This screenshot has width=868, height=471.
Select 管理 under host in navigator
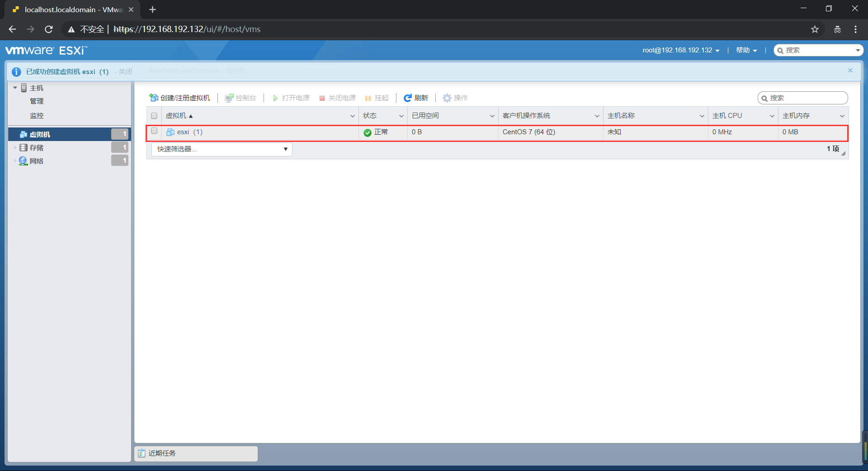click(37, 101)
